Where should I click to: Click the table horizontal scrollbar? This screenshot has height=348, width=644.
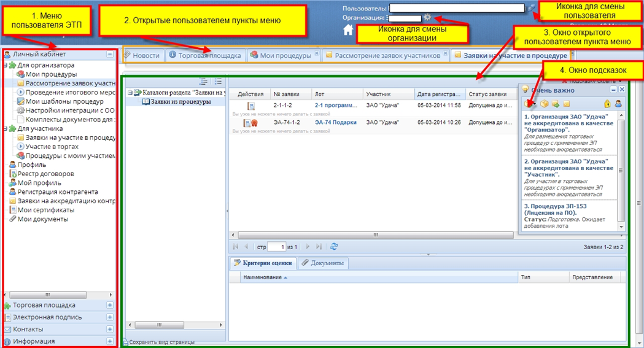368,235
